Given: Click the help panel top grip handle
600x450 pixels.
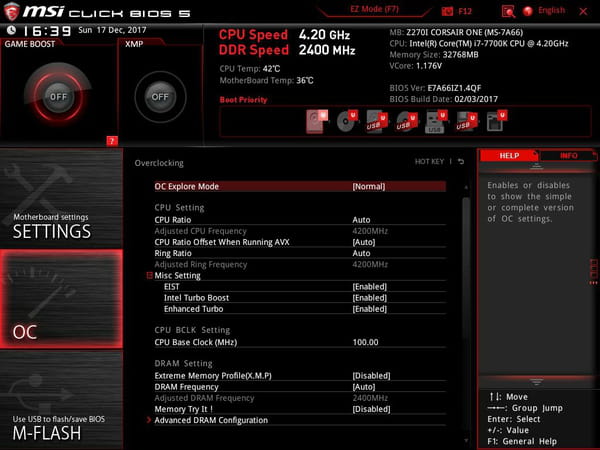Looking at the screenshot, I should point(536,166).
